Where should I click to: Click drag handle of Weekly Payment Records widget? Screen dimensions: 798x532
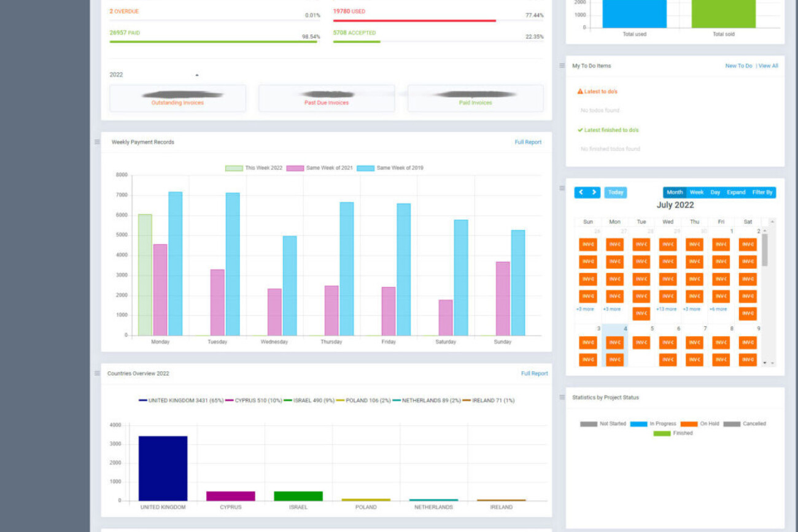(97, 142)
